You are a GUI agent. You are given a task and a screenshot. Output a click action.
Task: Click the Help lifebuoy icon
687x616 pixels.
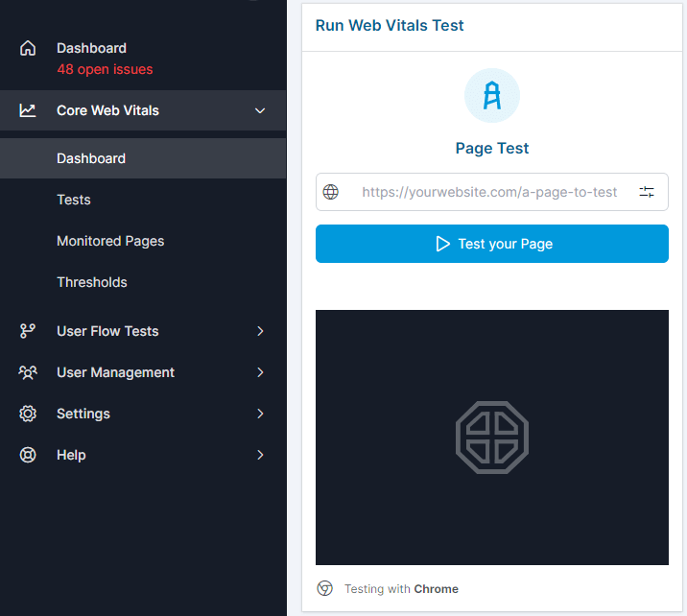point(28,455)
